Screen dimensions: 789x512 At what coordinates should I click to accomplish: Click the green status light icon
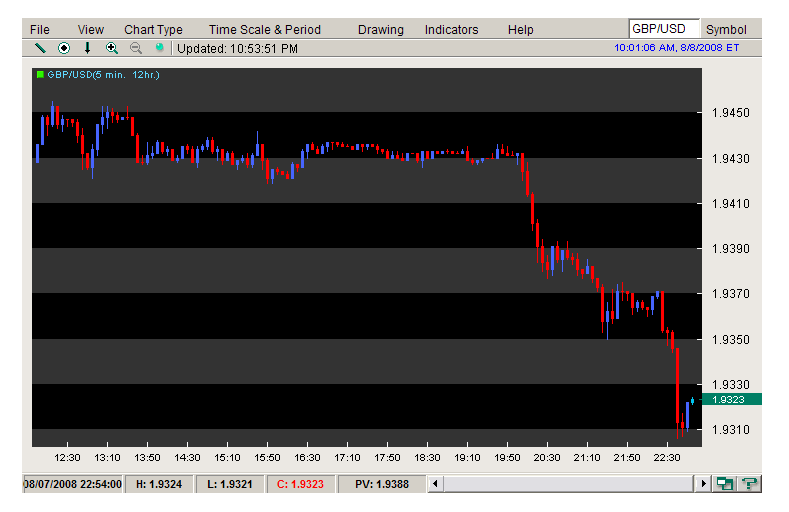pyautogui.click(x=159, y=47)
